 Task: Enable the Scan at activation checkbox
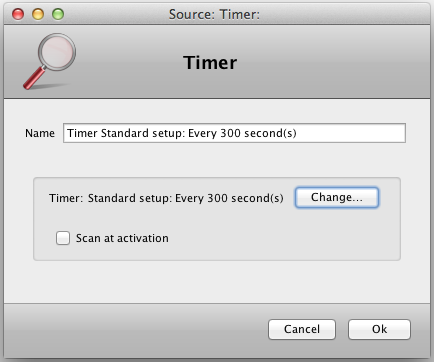point(63,238)
